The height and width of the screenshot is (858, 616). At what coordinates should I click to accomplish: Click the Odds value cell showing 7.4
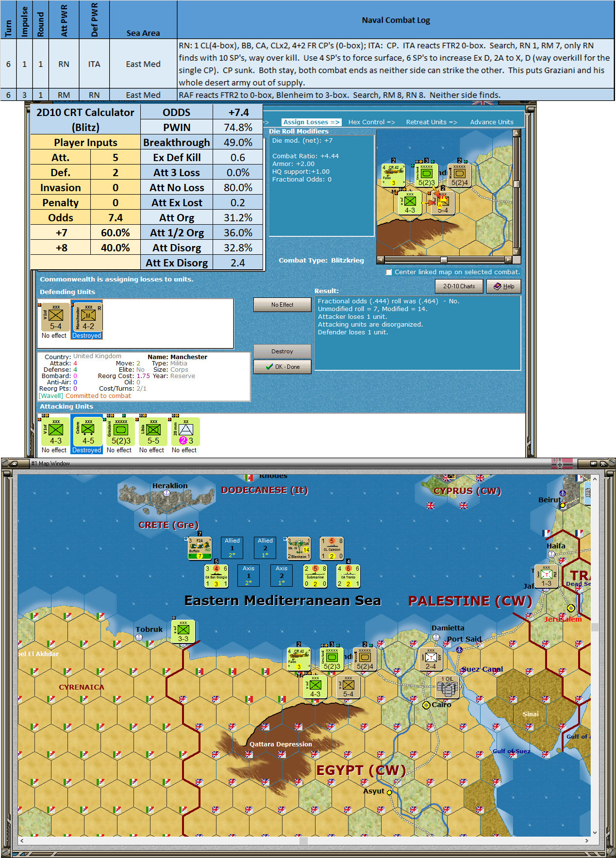pos(116,217)
